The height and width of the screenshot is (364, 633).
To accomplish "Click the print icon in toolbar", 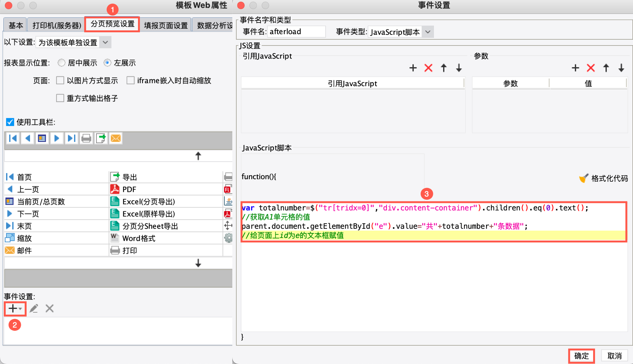I will [86, 138].
